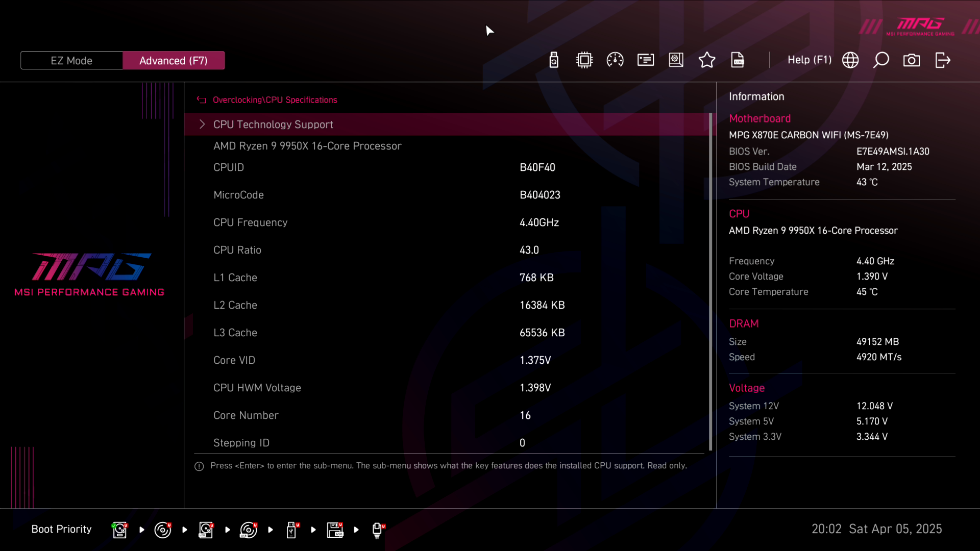The width and height of the screenshot is (980, 551).
Task: Select USB key boot priority device
Action: coord(291,530)
